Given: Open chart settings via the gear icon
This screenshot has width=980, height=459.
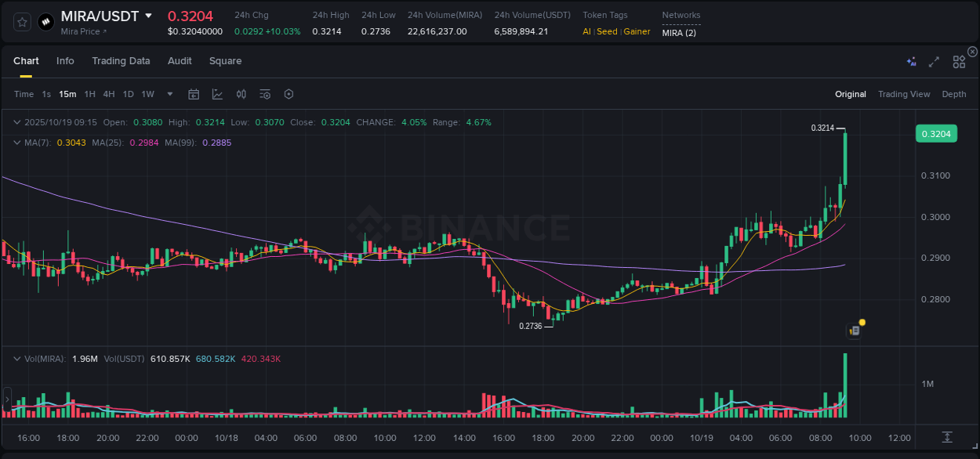Looking at the screenshot, I should click(289, 94).
